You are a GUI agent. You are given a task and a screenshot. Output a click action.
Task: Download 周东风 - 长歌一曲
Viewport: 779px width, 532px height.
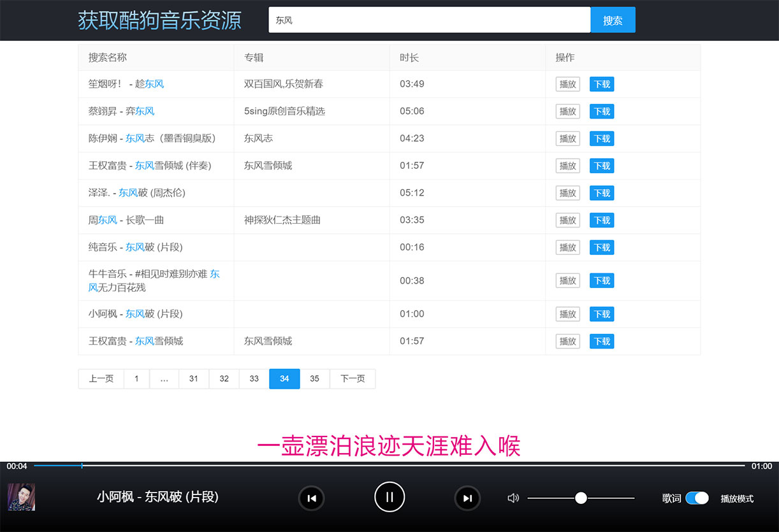[601, 220]
